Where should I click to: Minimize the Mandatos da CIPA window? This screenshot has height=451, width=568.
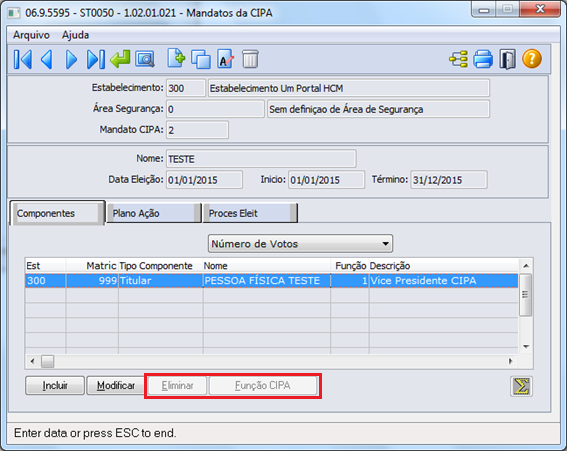coord(484,10)
